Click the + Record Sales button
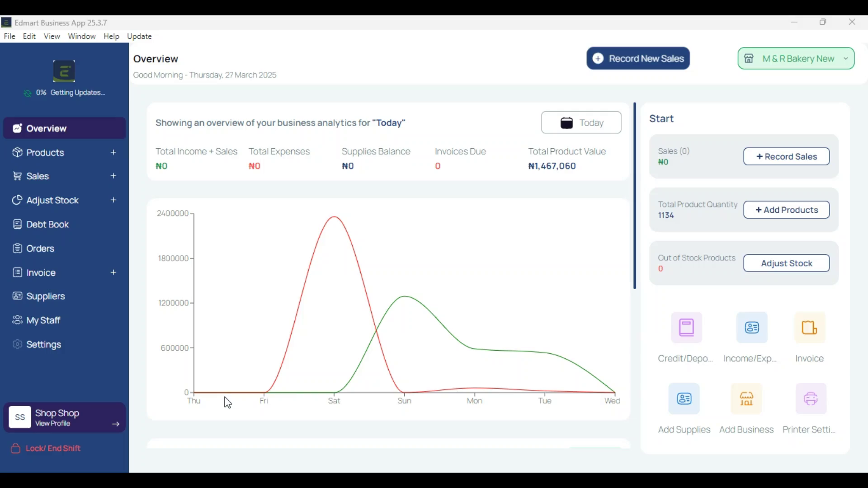Viewport: 868px width, 488px height. [787, 157]
